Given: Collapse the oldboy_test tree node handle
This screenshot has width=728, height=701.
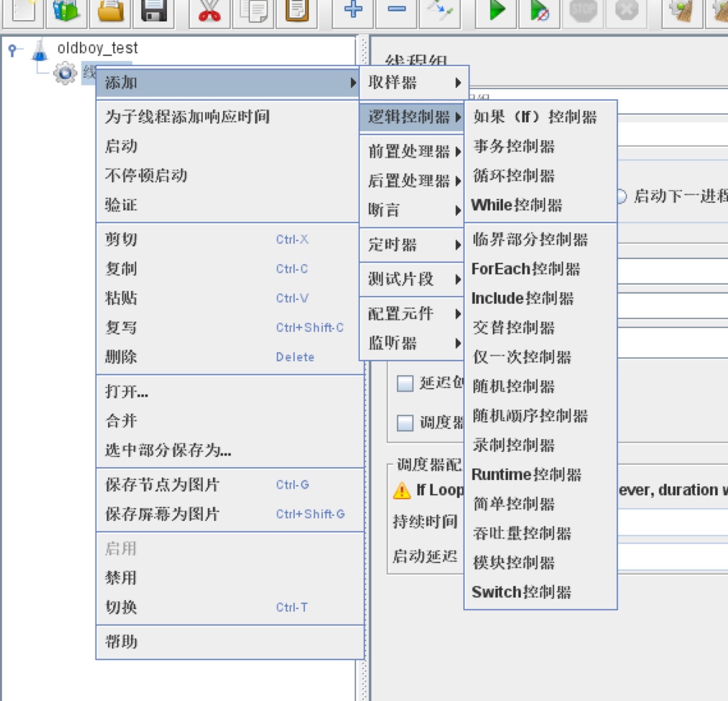Looking at the screenshot, I should click(x=12, y=49).
